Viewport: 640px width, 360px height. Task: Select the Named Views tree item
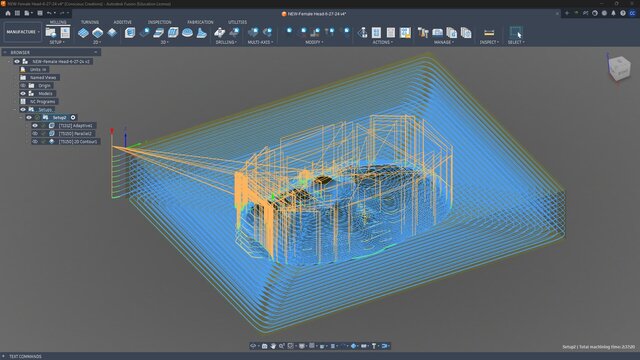click(x=43, y=78)
